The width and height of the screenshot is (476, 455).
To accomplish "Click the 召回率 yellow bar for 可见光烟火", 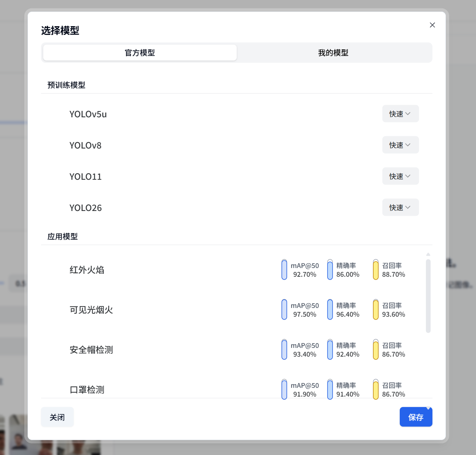I will pos(376,310).
